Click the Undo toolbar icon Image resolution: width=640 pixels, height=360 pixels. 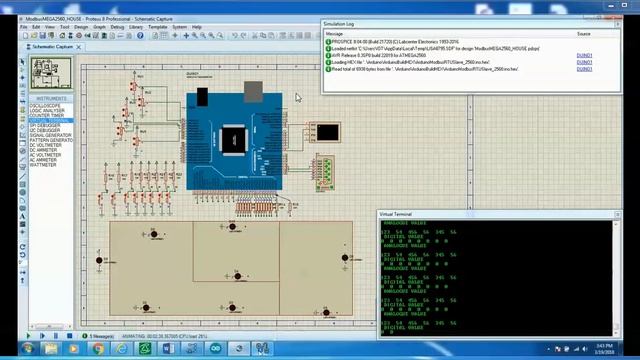235,36
